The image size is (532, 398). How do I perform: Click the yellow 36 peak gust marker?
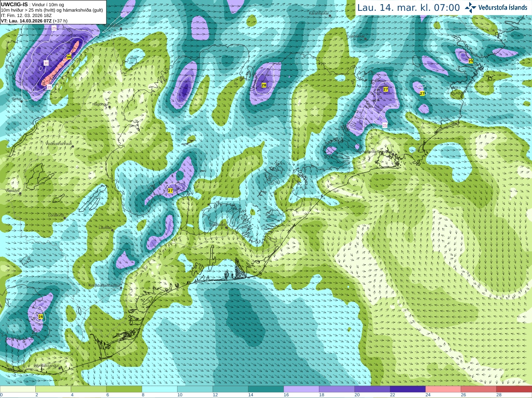click(69, 57)
